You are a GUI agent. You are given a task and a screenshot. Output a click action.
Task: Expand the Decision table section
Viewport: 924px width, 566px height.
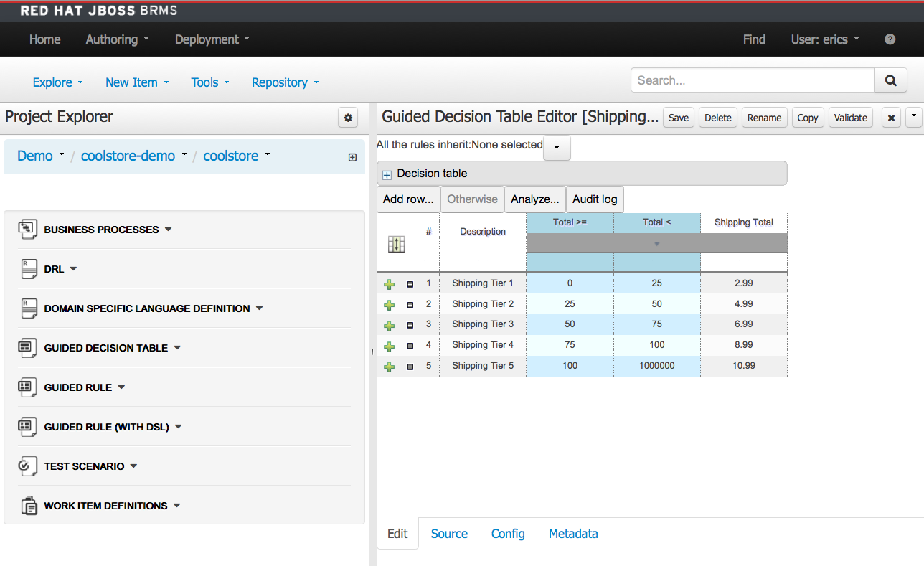(386, 173)
